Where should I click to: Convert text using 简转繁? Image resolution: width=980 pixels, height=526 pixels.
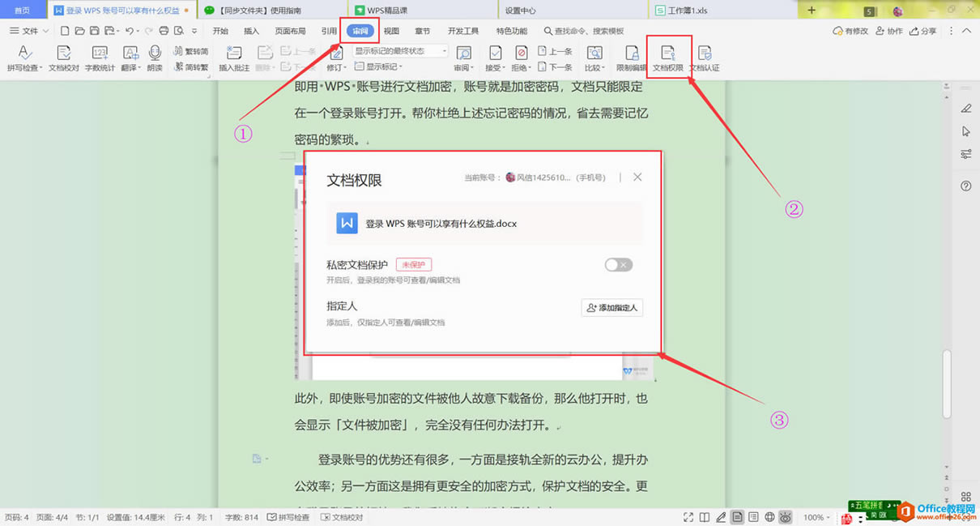pyautogui.click(x=191, y=67)
